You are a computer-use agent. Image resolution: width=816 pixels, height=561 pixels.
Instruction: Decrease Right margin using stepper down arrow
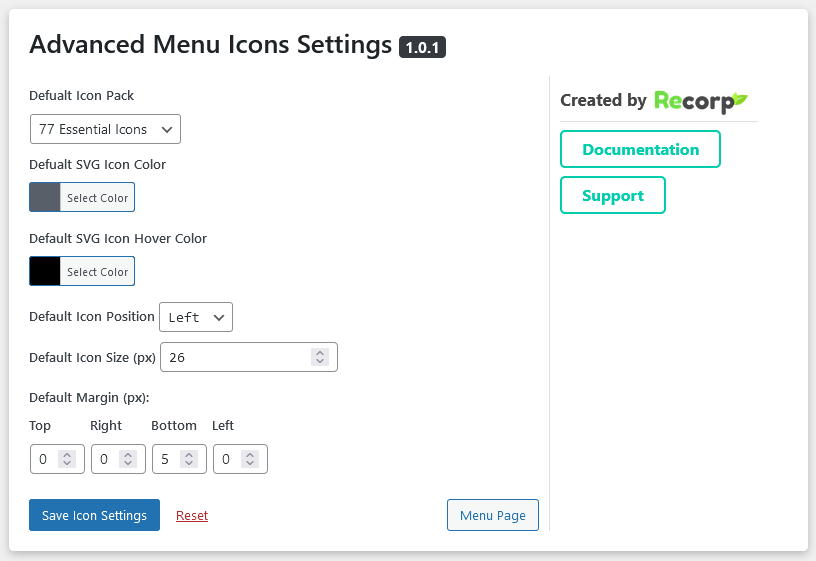128,464
